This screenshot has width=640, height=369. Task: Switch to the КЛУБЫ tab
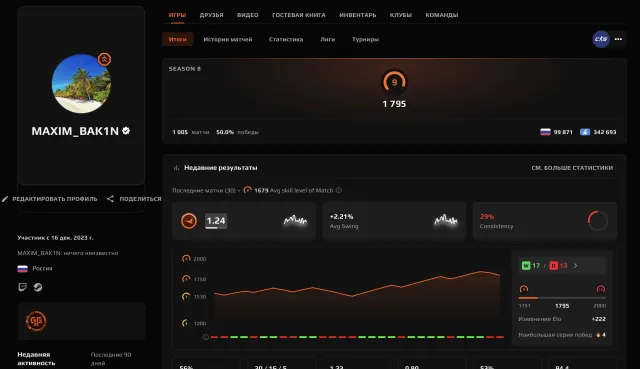coord(400,15)
